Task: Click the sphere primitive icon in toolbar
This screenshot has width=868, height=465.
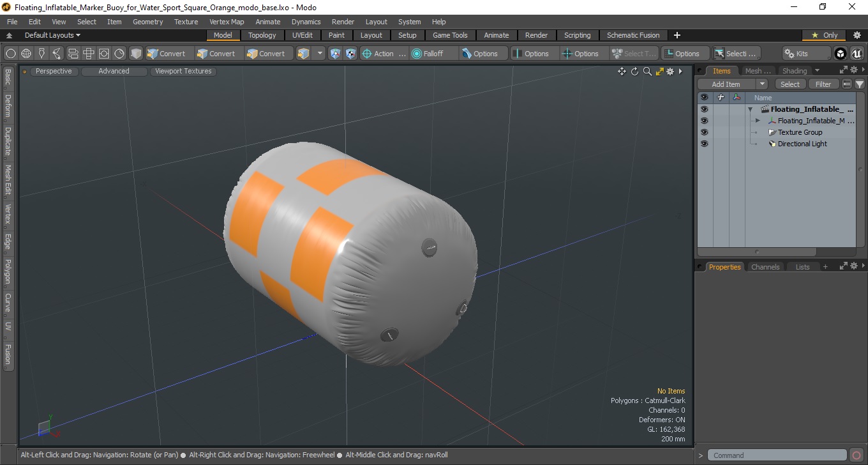Action: pos(11,54)
